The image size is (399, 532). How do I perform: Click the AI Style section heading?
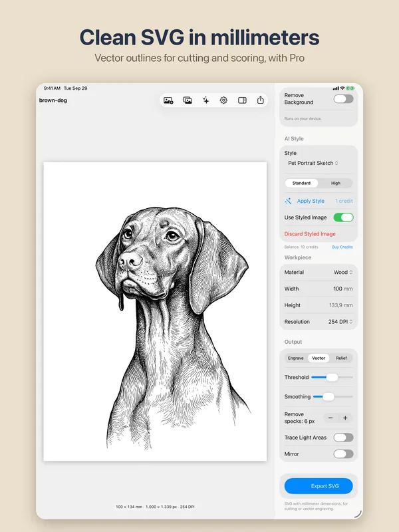click(294, 139)
